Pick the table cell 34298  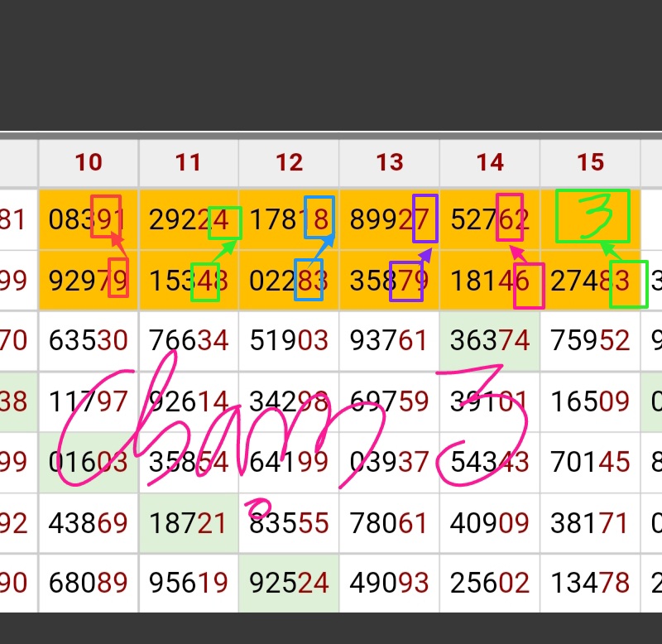289,401
